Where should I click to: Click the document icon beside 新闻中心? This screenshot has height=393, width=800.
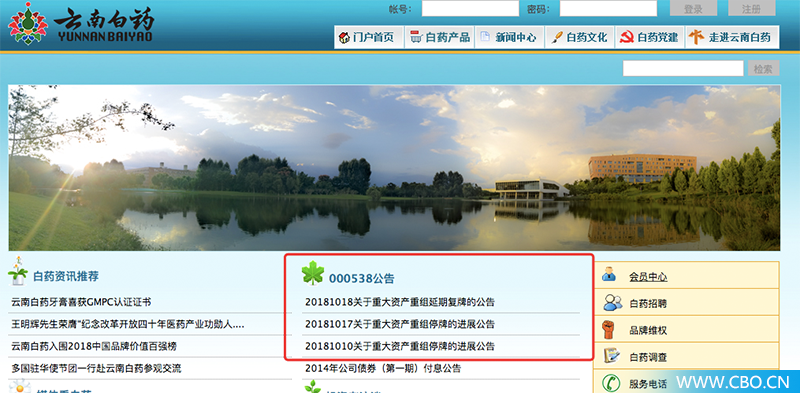click(x=485, y=37)
